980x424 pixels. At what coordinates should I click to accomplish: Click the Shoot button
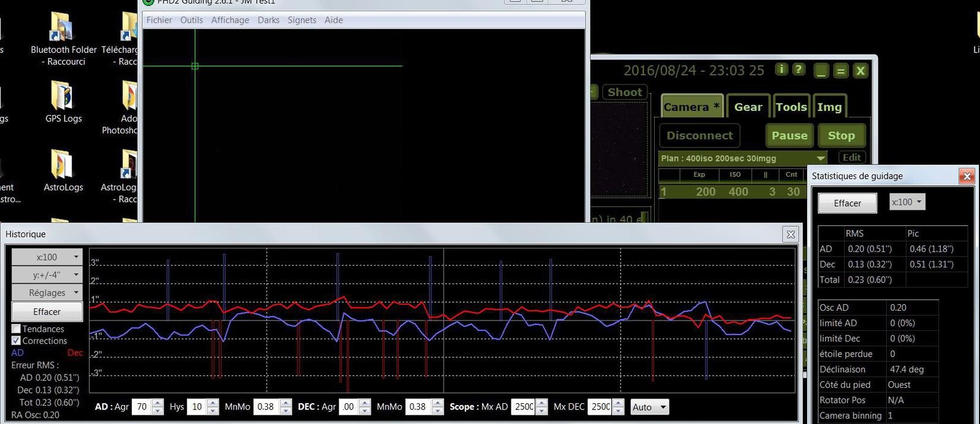(625, 92)
